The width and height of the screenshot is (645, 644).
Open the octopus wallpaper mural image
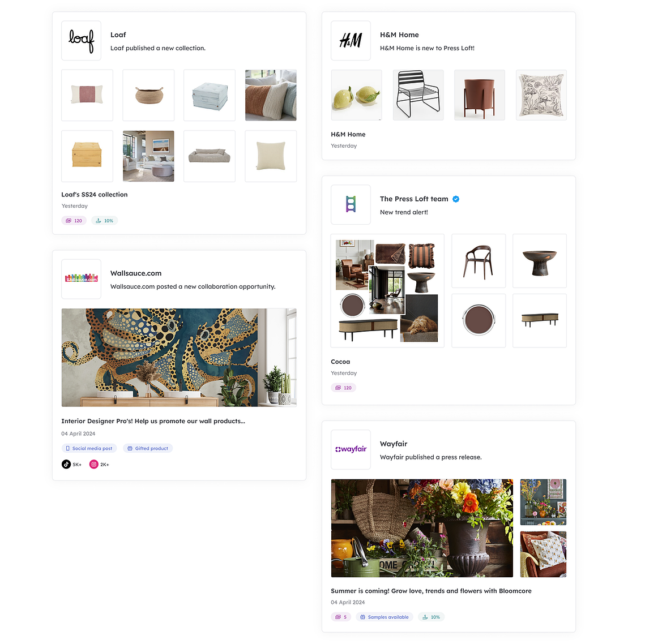point(179,358)
